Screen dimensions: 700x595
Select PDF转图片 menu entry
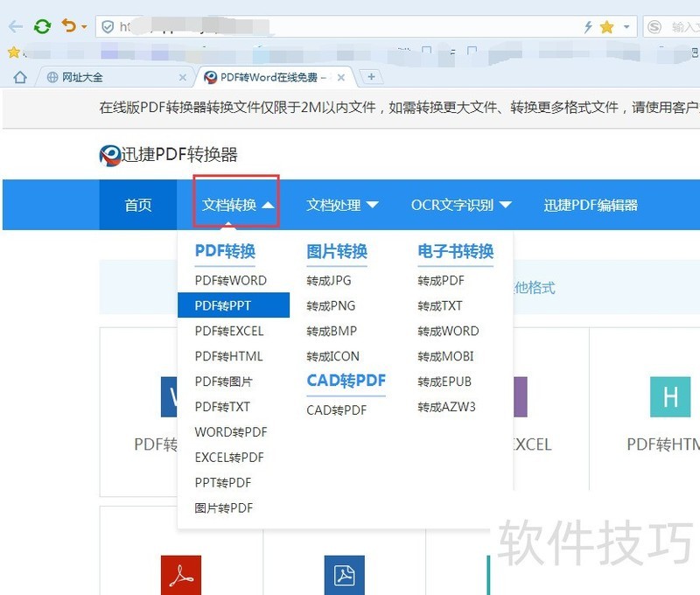click(224, 381)
